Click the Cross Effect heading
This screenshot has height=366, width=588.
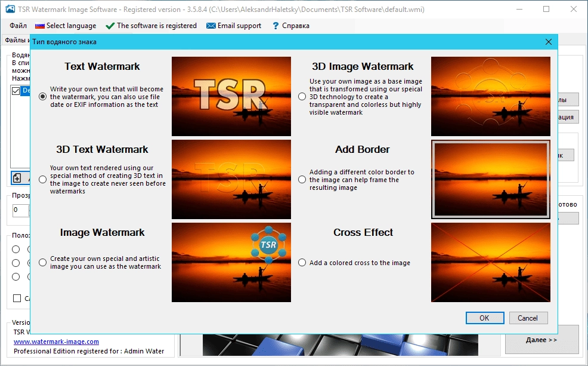363,232
